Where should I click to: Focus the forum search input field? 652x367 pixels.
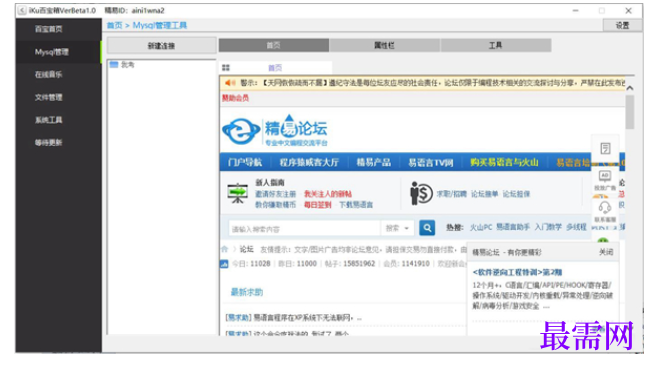(x=304, y=229)
